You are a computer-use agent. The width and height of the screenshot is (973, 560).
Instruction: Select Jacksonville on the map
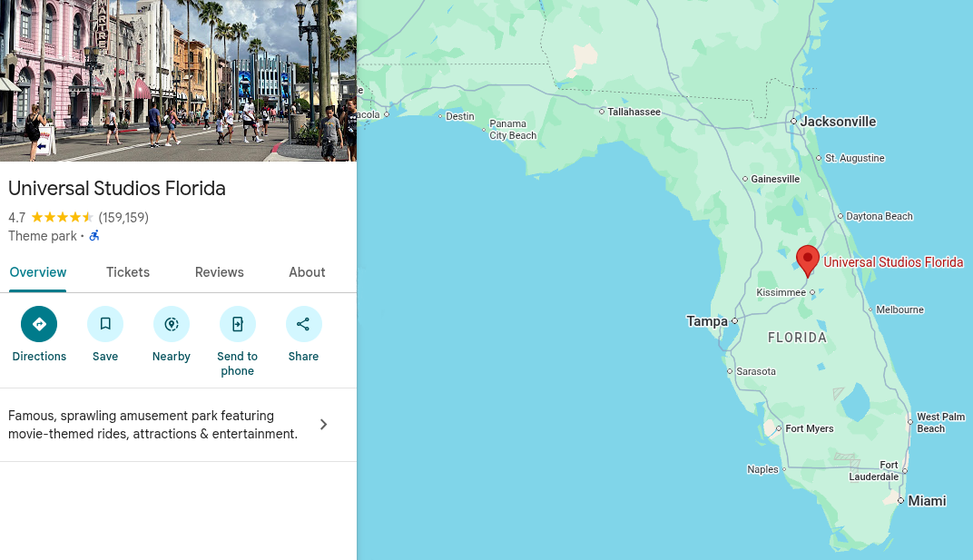[838, 122]
